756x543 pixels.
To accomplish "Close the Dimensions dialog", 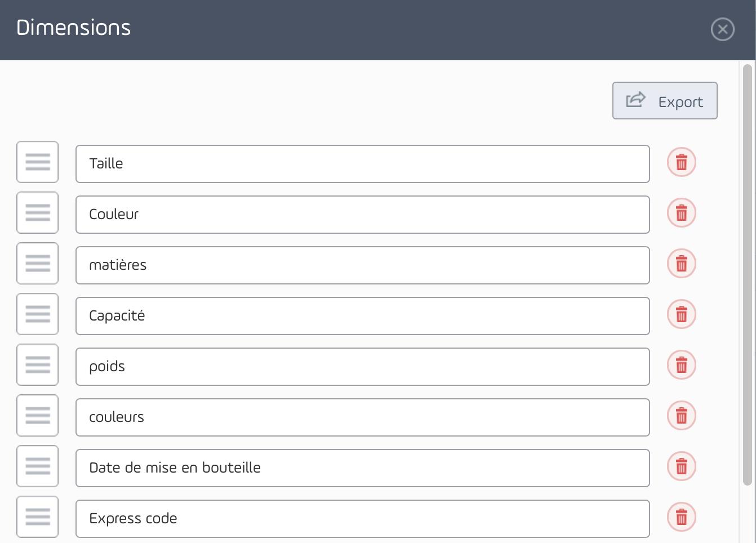I will tap(723, 29).
